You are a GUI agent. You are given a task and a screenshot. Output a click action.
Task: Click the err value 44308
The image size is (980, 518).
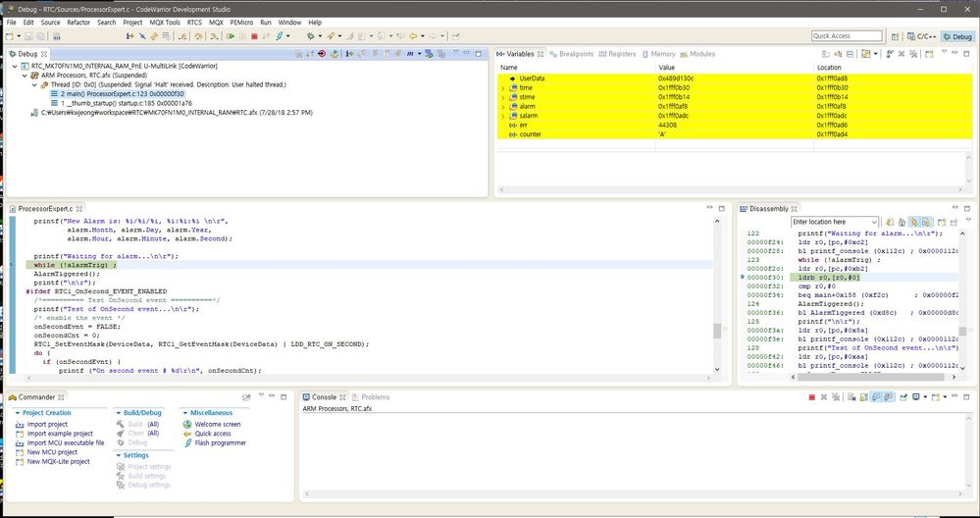coord(668,126)
